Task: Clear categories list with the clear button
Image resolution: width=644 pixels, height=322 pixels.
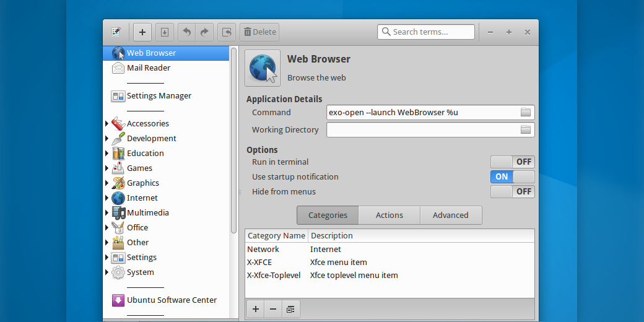Action: tap(291, 309)
